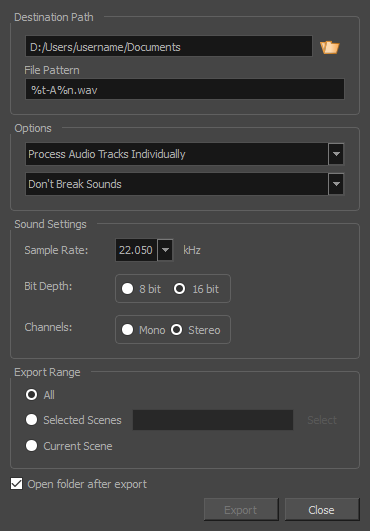Click the Close button
Viewport: 370px width, 531px height.
[322, 510]
